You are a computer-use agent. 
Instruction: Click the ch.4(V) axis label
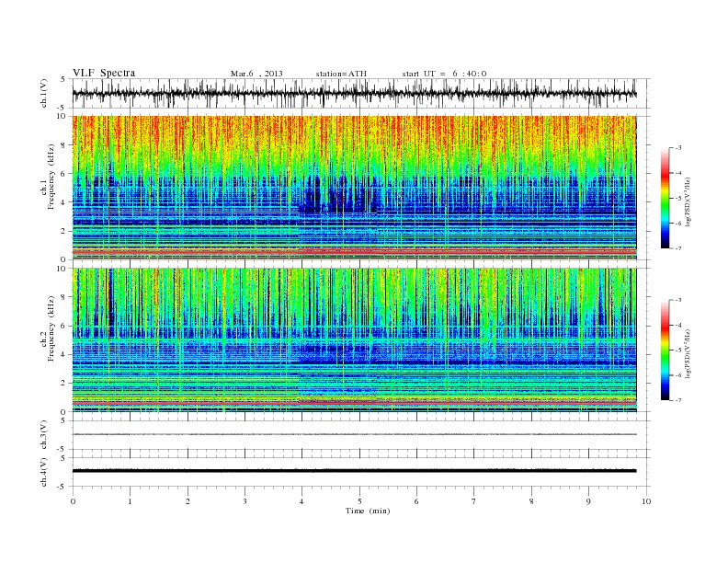coord(44,472)
